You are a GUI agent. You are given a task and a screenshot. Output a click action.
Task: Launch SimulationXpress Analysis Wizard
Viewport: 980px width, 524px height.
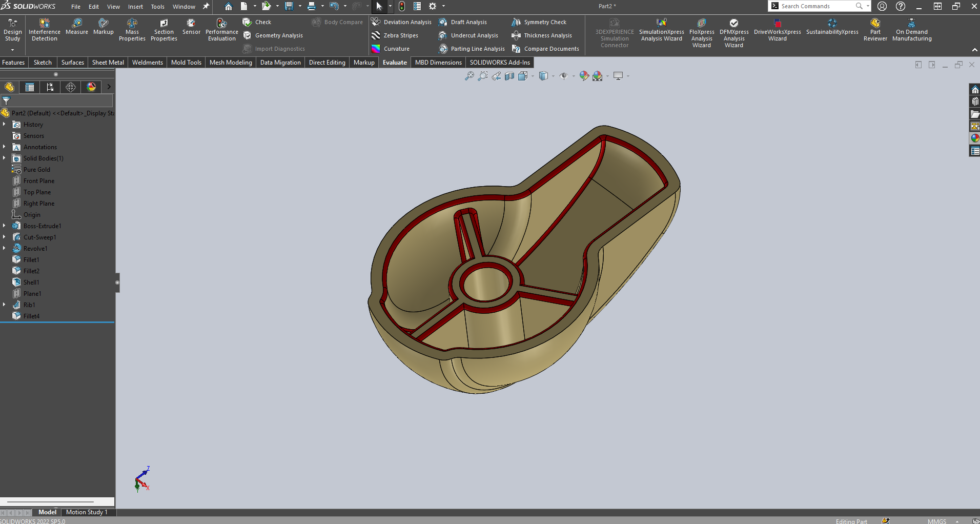(x=662, y=30)
